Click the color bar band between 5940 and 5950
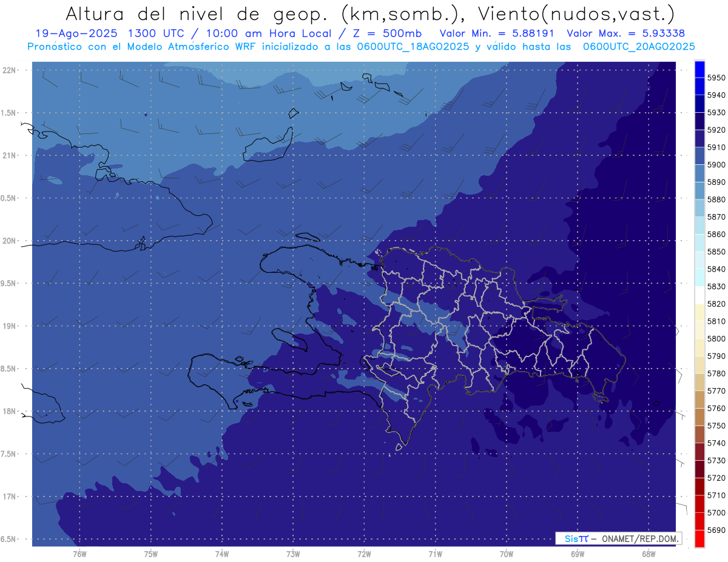This screenshot has width=728, height=562. pos(699,87)
